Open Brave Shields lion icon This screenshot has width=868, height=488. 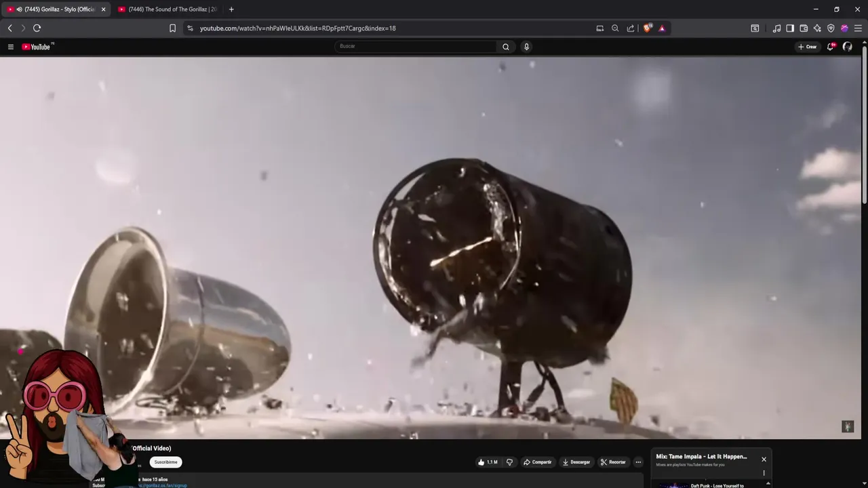point(647,28)
